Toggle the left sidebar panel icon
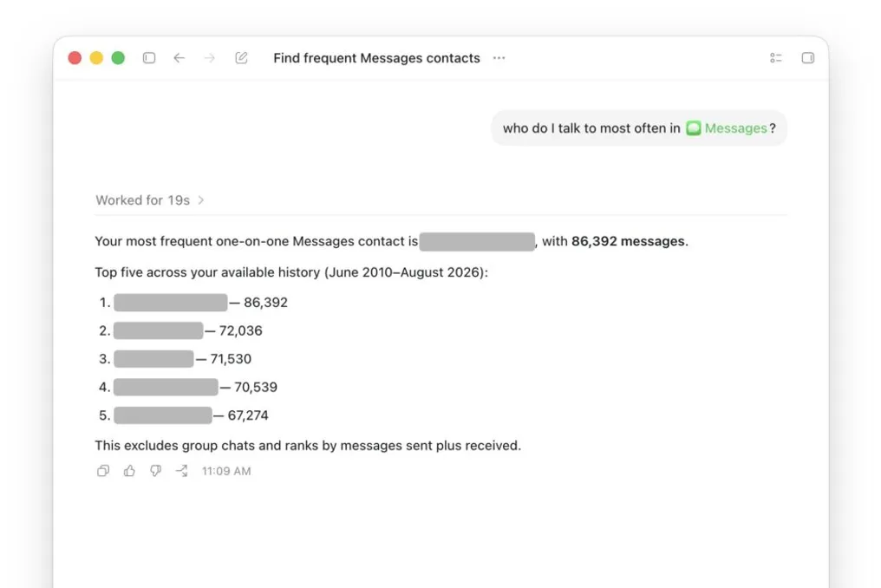The width and height of the screenshot is (881, 588). click(x=149, y=58)
